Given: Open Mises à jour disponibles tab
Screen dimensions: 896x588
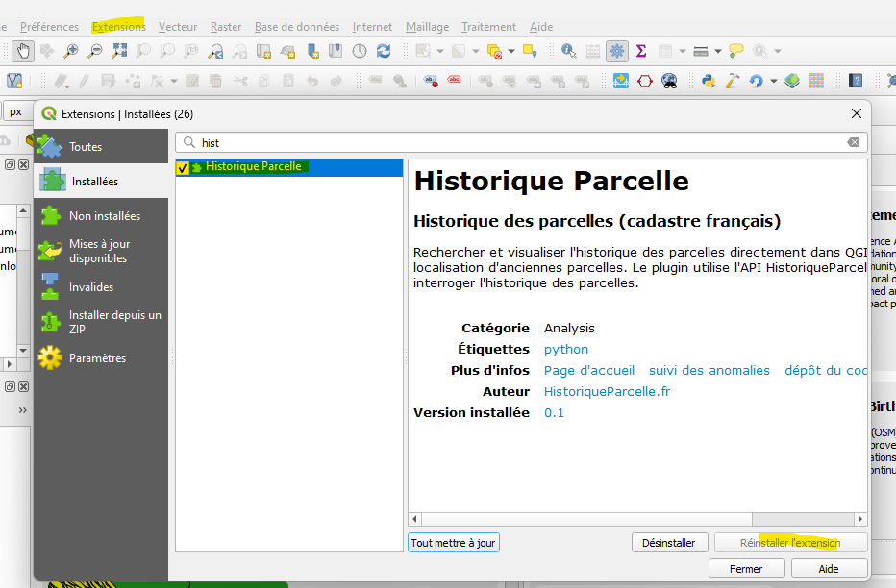Looking at the screenshot, I should click(101, 251).
